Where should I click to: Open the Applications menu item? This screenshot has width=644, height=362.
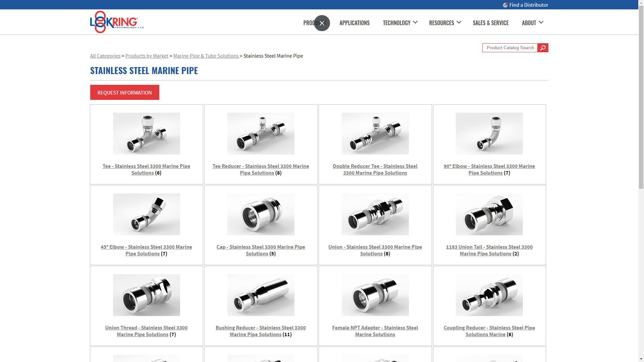click(x=354, y=23)
